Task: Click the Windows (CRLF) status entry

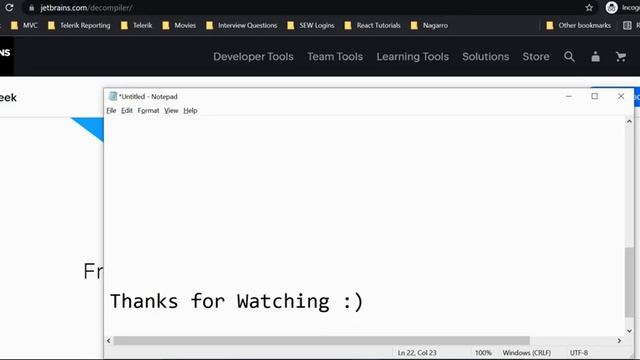Action: [527, 353]
